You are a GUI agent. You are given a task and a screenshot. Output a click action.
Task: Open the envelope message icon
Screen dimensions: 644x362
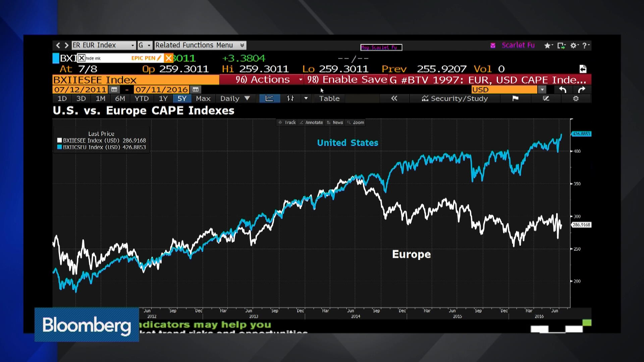click(x=492, y=45)
